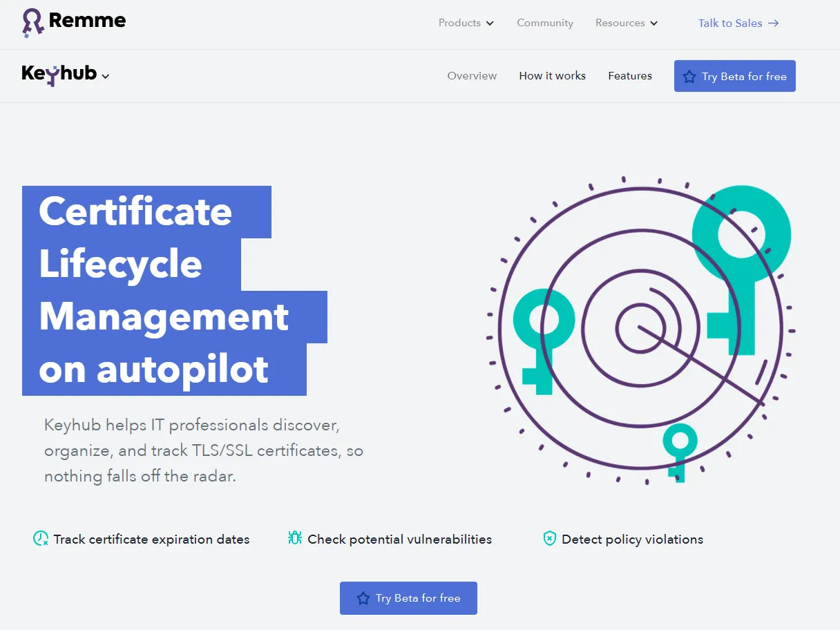
Task: Expand the Products dropdown menu
Action: [x=466, y=23]
